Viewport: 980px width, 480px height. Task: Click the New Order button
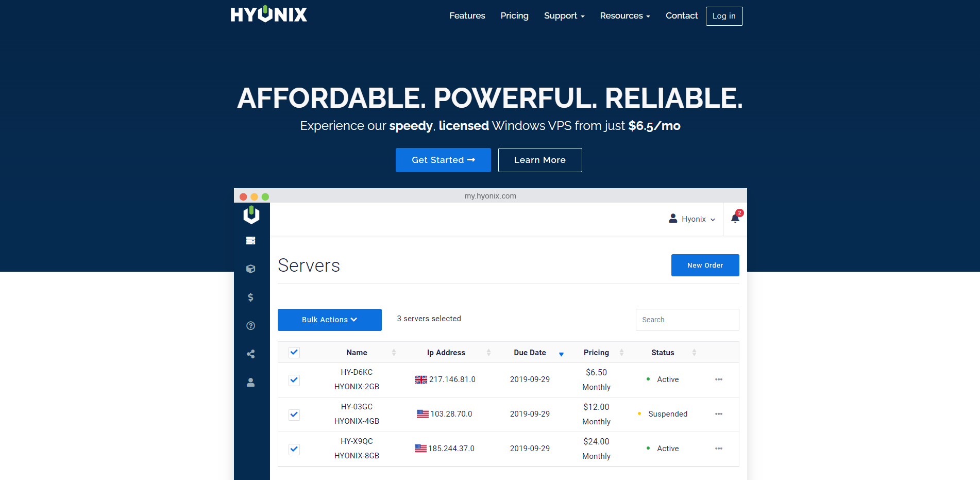[705, 265]
